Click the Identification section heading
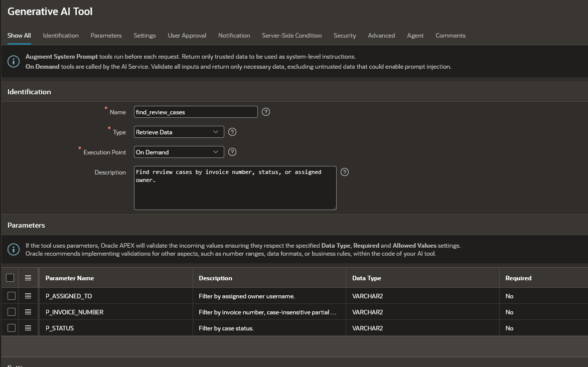This screenshot has height=367, width=588. point(29,92)
